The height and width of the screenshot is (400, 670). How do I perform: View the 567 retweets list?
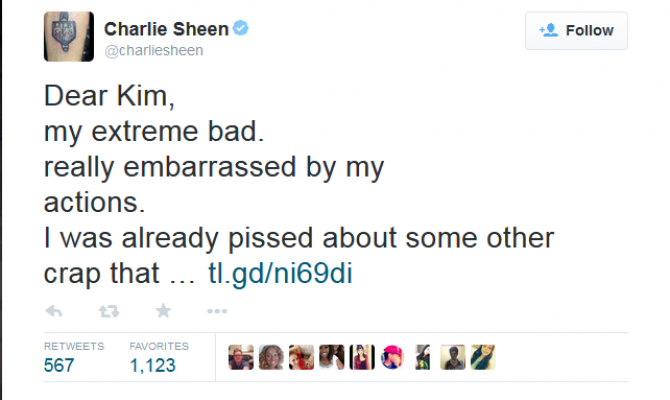click(59, 365)
